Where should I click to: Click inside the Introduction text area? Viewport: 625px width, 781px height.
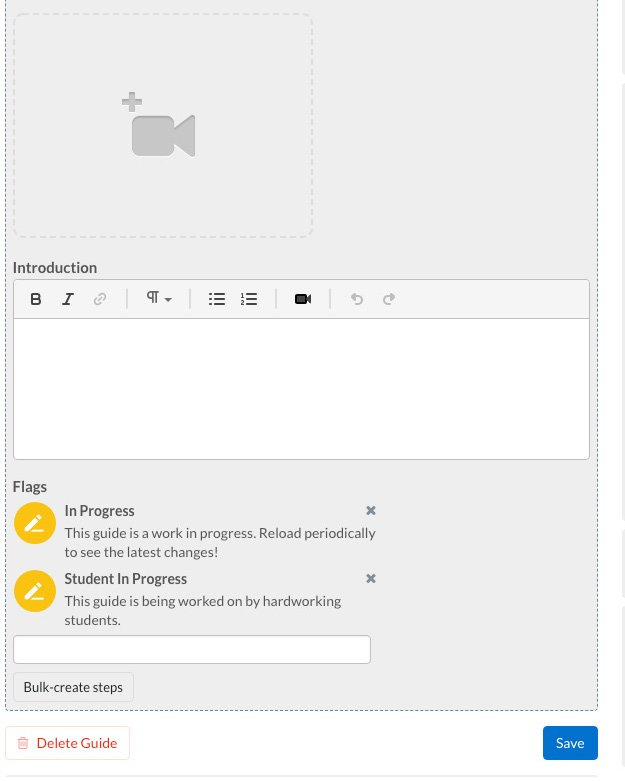[x=301, y=389]
